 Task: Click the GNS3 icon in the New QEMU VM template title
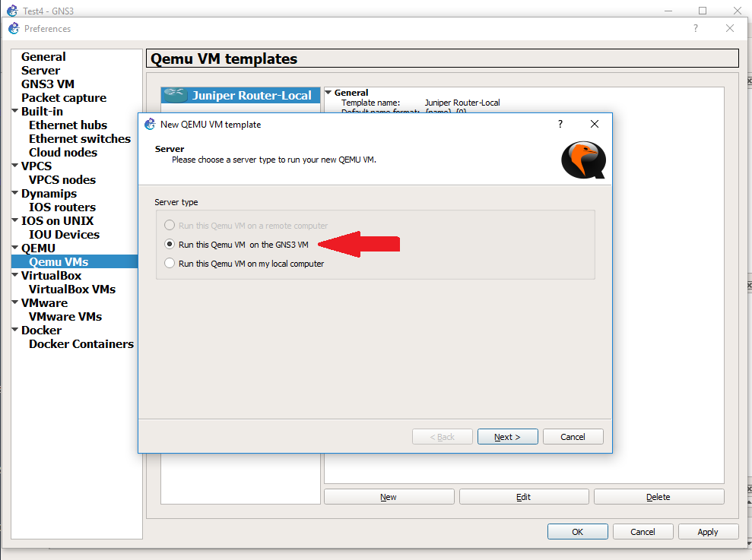point(150,124)
